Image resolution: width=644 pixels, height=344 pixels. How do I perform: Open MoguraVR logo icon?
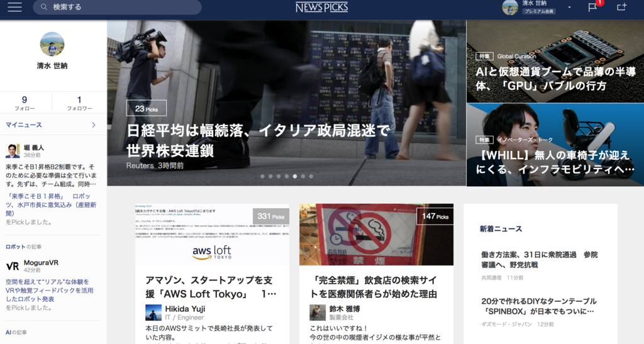click(13, 266)
